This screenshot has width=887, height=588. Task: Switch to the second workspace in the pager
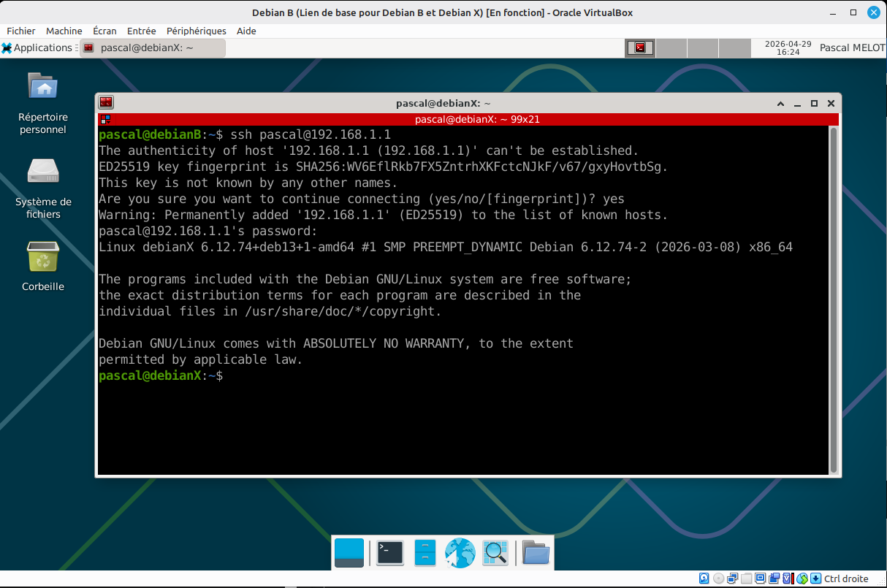(x=671, y=47)
